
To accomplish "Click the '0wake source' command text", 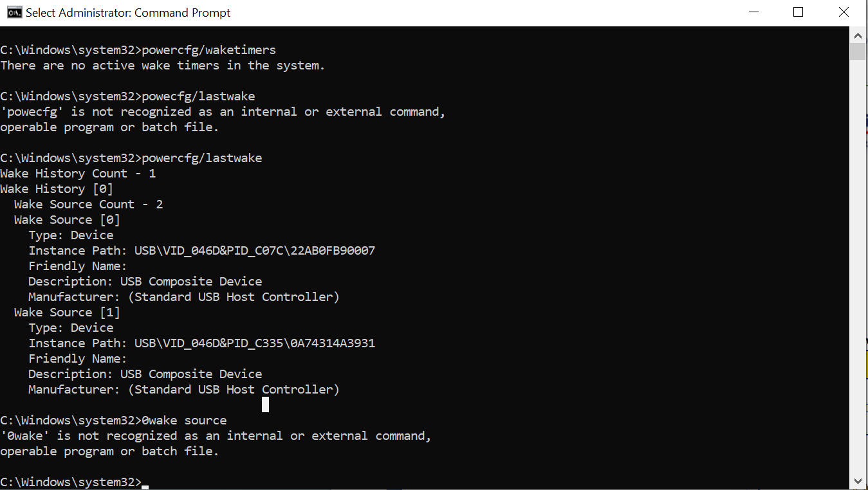I will (x=184, y=421).
